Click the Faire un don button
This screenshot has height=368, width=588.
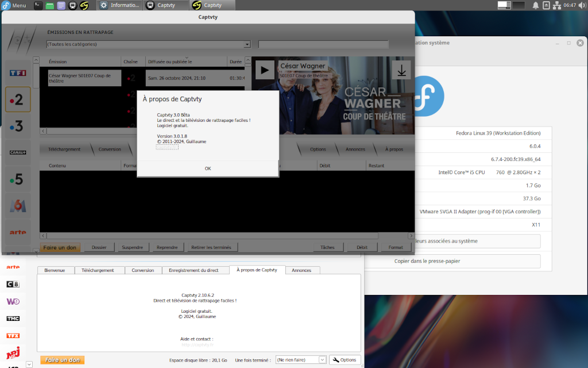(62, 247)
